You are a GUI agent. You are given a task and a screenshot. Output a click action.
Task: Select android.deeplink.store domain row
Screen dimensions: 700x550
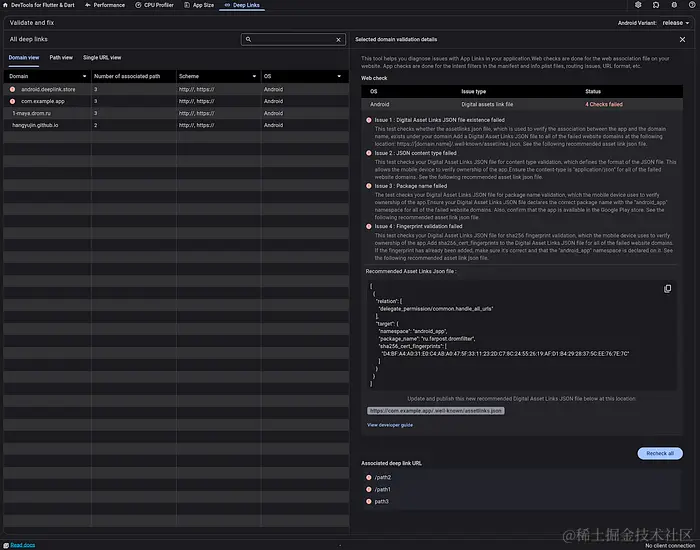click(x=176, y=89)
